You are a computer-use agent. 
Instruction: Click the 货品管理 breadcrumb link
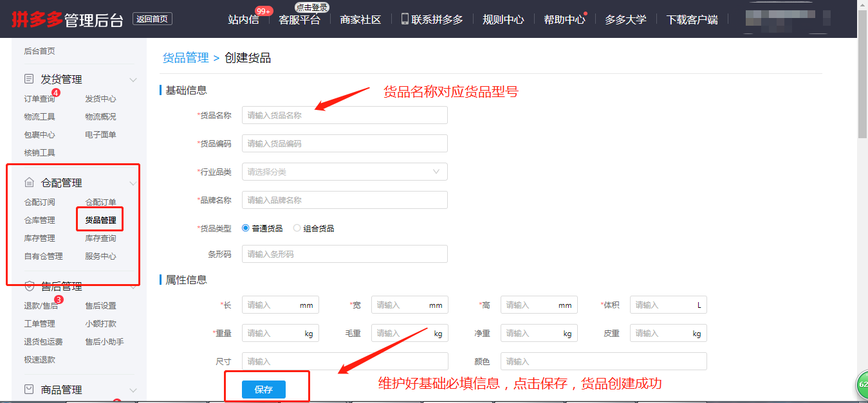185,58
